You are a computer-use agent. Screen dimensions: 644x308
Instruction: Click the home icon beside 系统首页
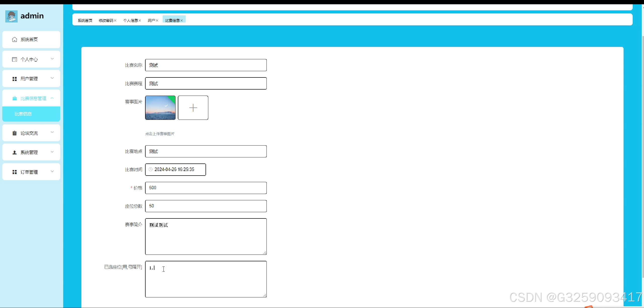15,39
